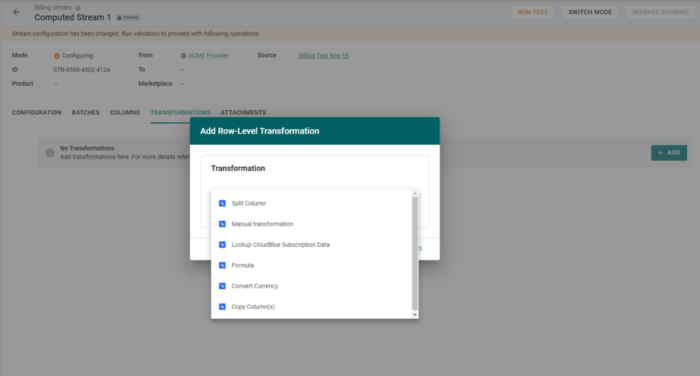The image size is (700, 376).
Task: Click the Run Test button
Action: [x=533, y=12]
